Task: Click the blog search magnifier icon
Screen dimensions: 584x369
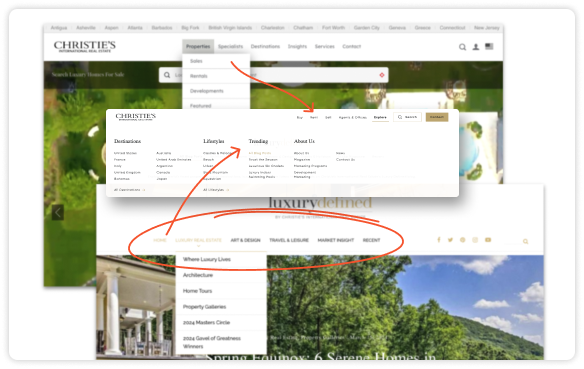Action: tap(526, 241)
